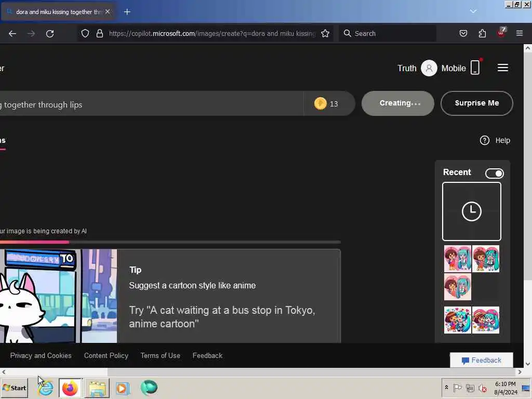Expand the list all tabs chevron
532x399 pixels.
tap(473, 11)
